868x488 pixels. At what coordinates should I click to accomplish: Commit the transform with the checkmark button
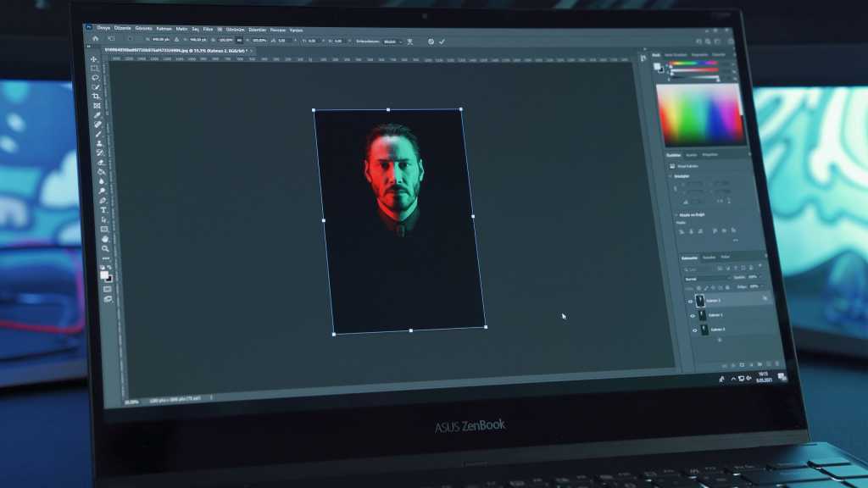pos(442,40)
